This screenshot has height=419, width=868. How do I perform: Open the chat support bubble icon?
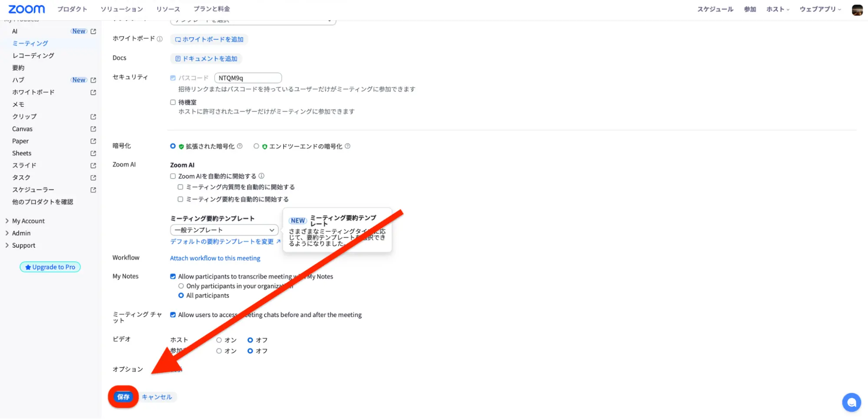(x=851, y=402)
